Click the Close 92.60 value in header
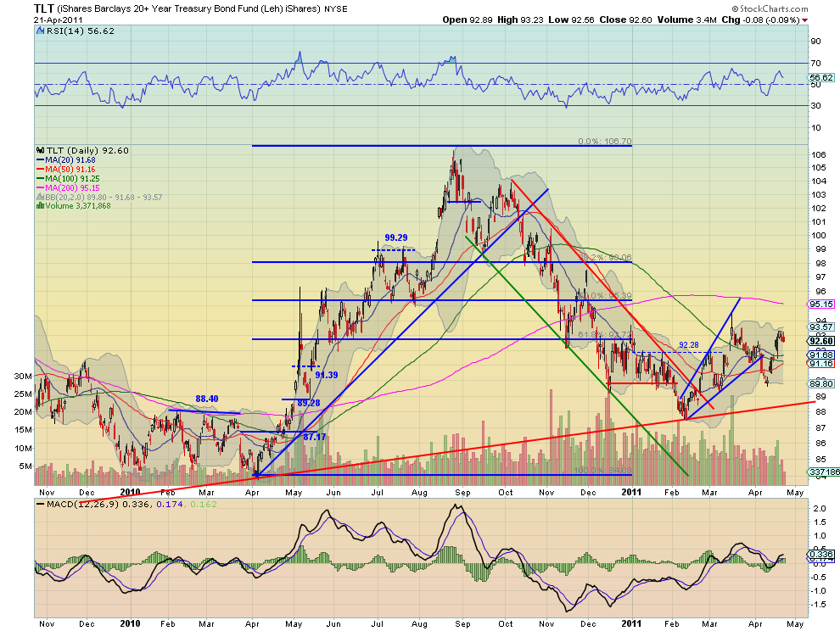840x631 pixels. click(625, 20)
